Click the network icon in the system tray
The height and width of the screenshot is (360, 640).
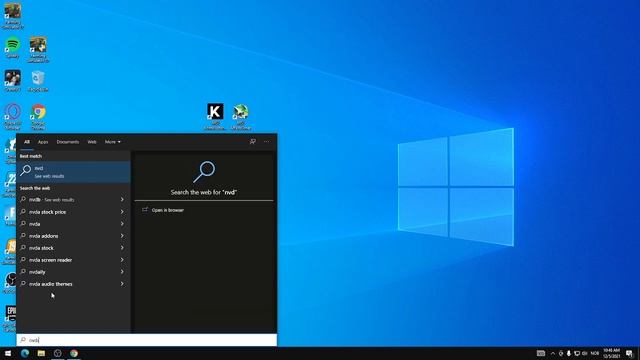[x=577, y=353]
